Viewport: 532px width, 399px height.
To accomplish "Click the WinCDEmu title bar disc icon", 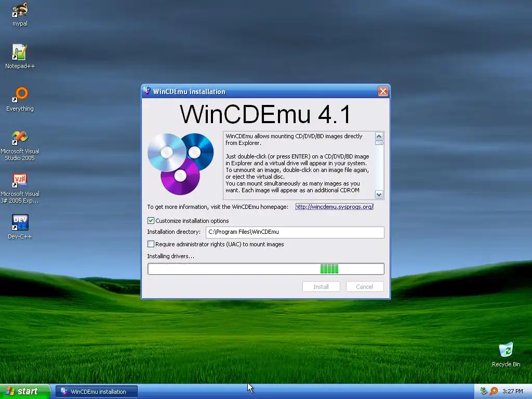I will coord(147,91).
